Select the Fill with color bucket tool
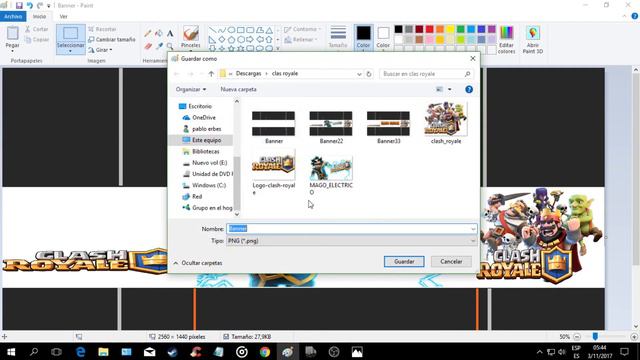Image resolution: width=640 pixels, height=360 pixels. pos(159,33)
